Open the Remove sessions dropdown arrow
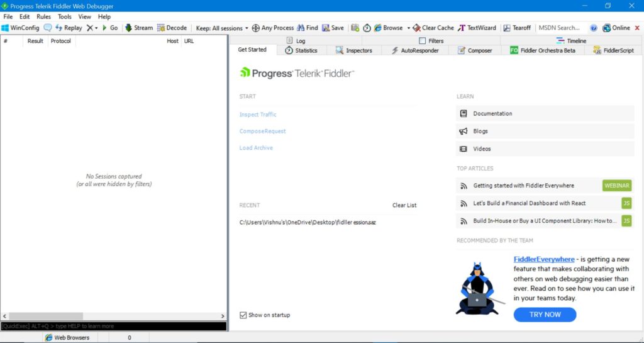Screen dimensions: 644x343 click(96, 28)
